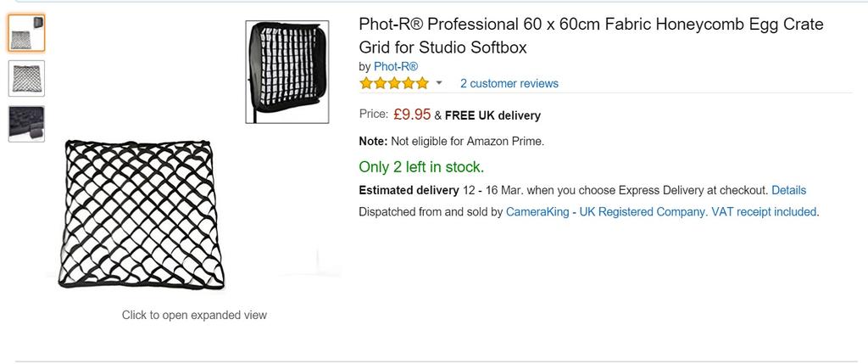This screenshot has height=364, width=868.
Task: Click the FREE UK delivery text
Action: pyautogui.click(x=492, y=115)
